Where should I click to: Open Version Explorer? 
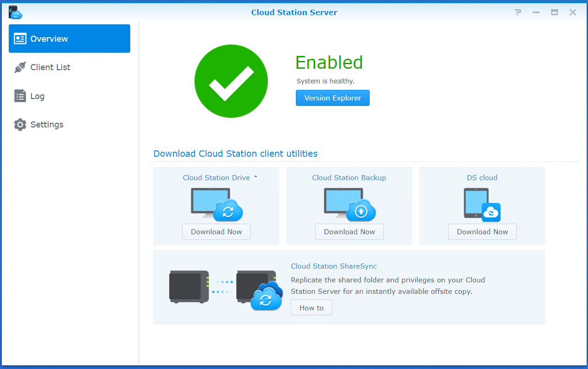point(333,98)
